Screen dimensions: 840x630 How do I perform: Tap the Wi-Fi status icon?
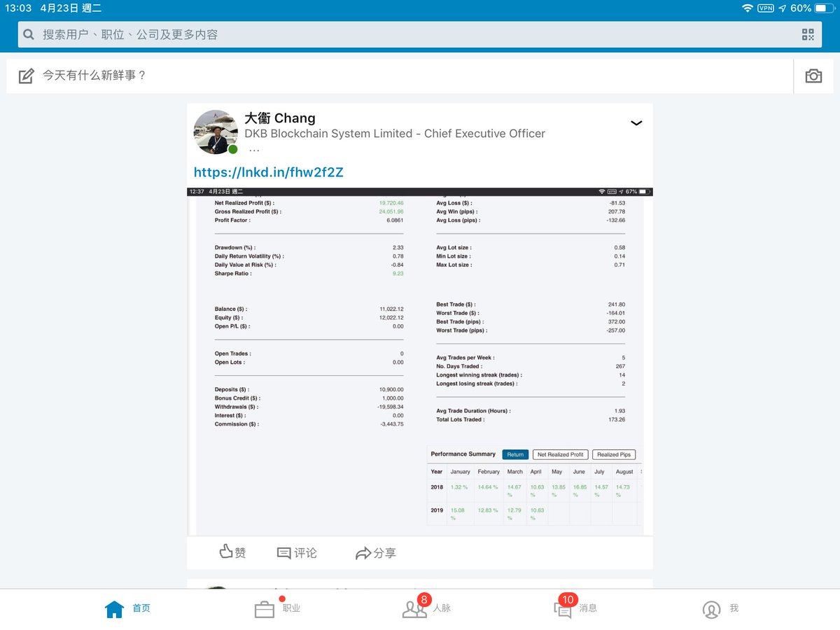coord(748,8)
